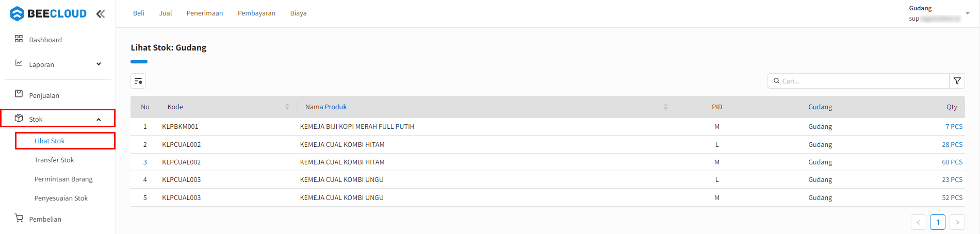980x234 pixels.
Task: Collapse the sidebar with double-chevron icon
Action: (x=101, y=14)
